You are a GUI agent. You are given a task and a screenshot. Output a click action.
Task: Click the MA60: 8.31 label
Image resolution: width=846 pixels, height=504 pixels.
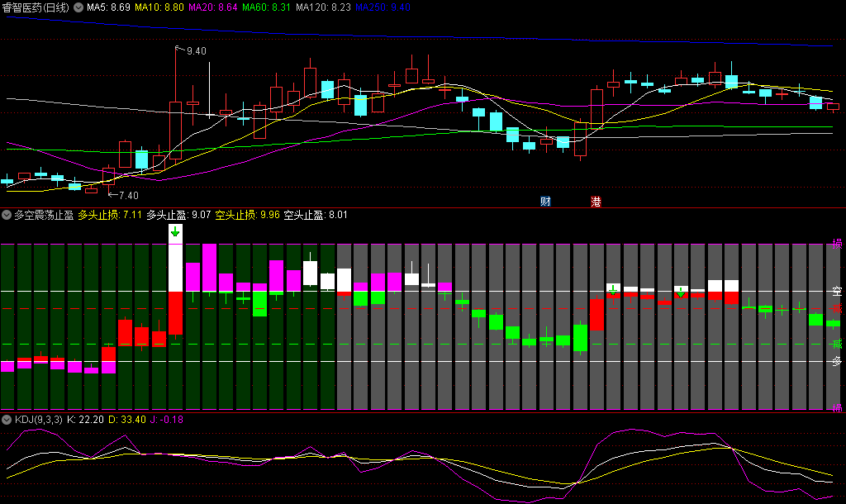pyautogui.click(x=266, y=7)
